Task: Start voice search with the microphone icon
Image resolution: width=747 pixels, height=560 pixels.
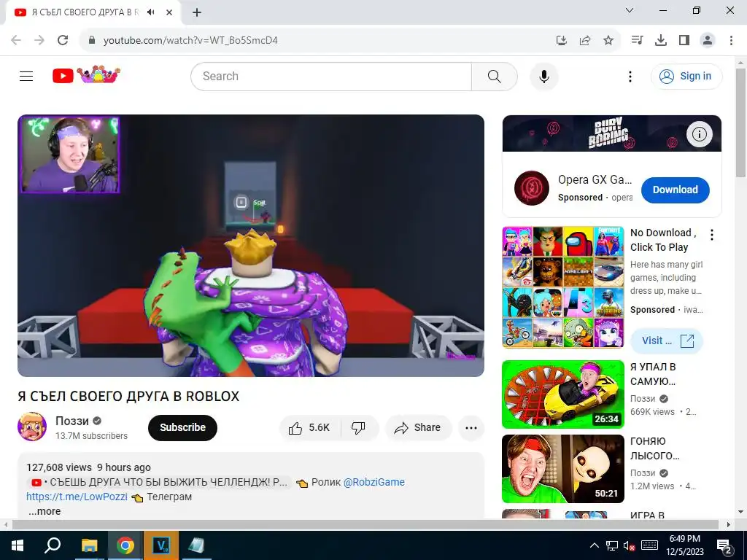Action: (x=544, y=76)
